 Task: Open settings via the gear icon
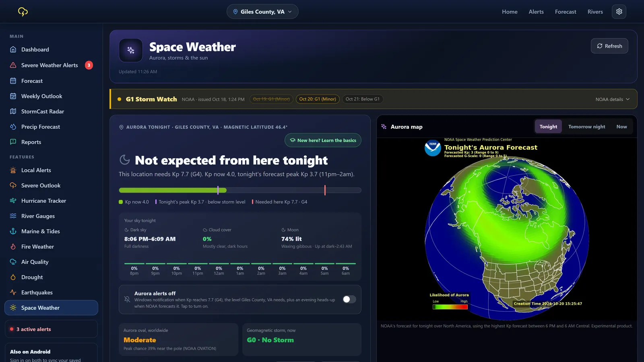(619, 12)
